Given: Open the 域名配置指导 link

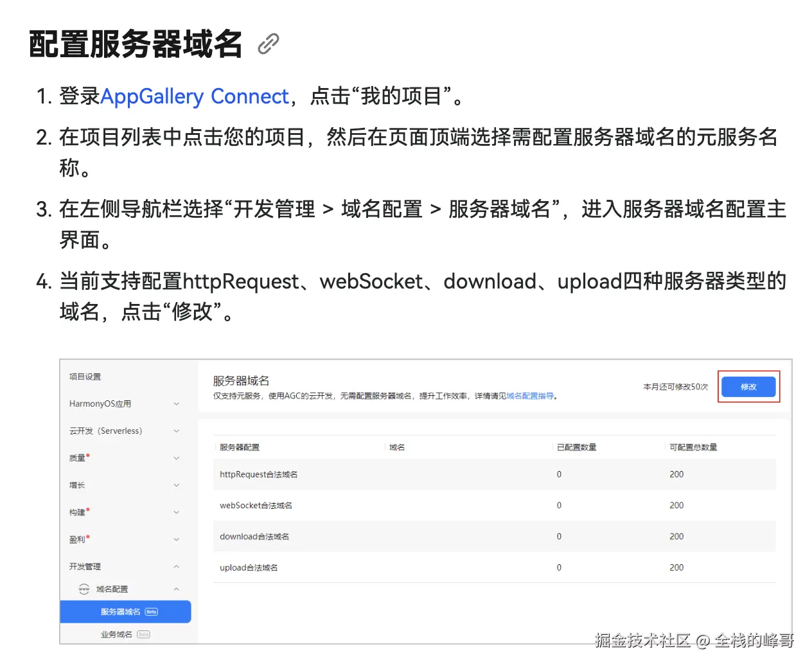Looking at the screenshot, I should click(x=530, y=396).
